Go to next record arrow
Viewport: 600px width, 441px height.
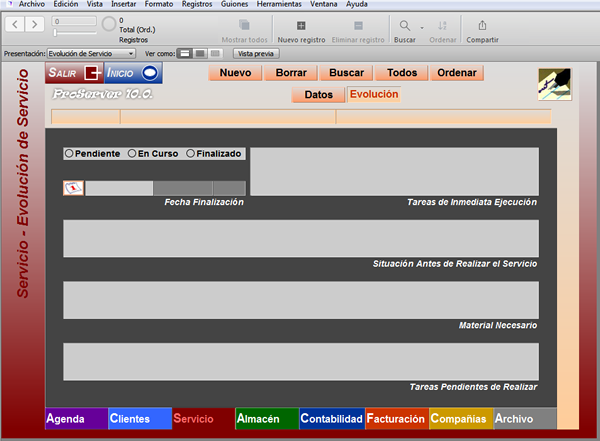[35, 24]
